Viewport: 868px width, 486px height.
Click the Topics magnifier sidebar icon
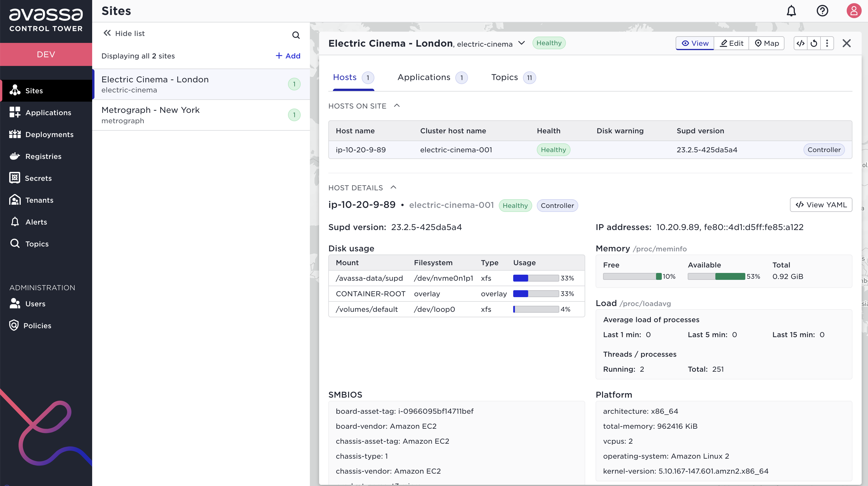pos(15,243)
